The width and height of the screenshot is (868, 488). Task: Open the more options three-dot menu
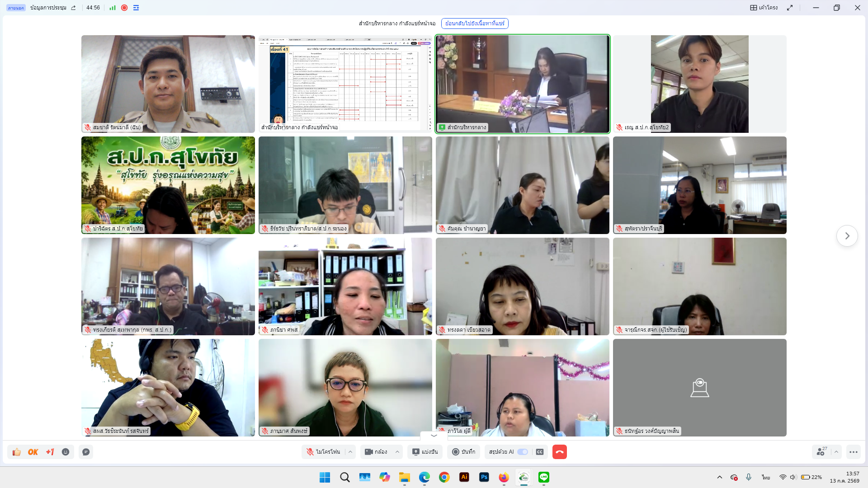(x=854, y=452)
